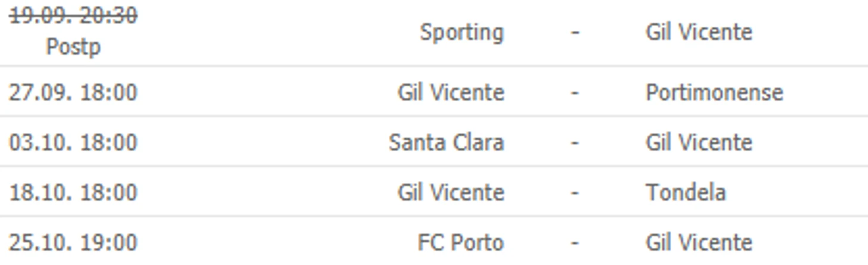Screen dimensions: 868x265
Task: Click Gil Vicente home team versus Tondela
Action: (x=451, y=192)
